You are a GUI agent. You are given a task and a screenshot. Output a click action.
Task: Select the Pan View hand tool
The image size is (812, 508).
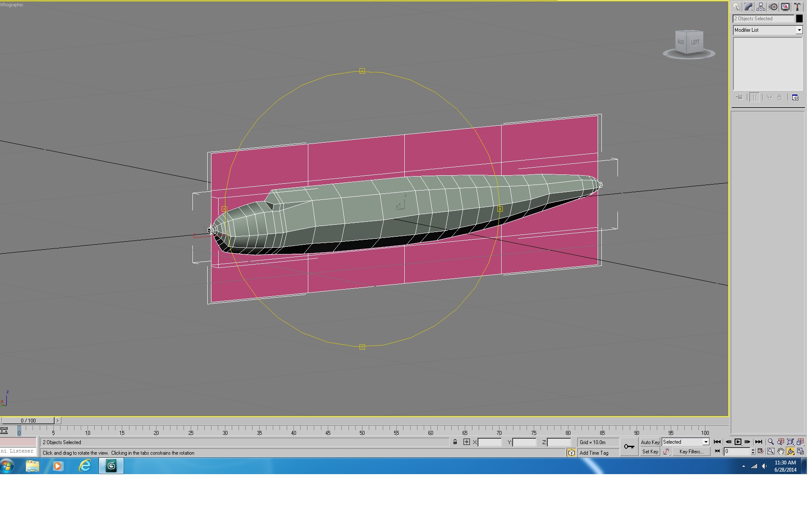pyautogui.click(x=781, y=452)
